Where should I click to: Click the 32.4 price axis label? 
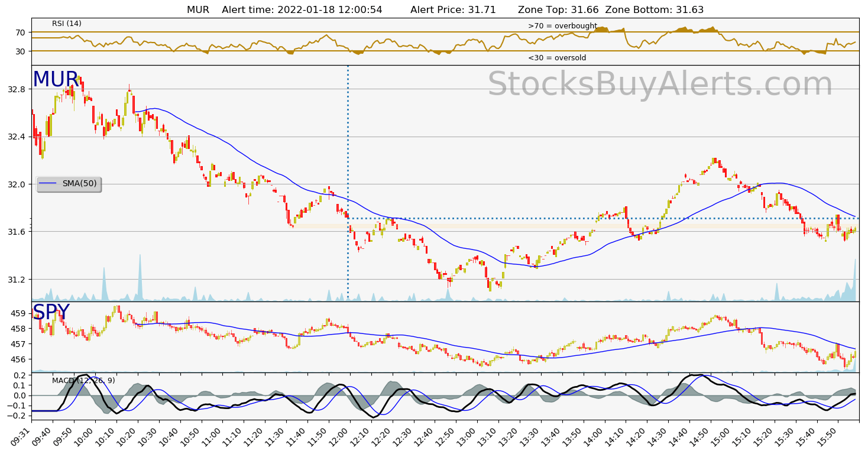(16, 137)
